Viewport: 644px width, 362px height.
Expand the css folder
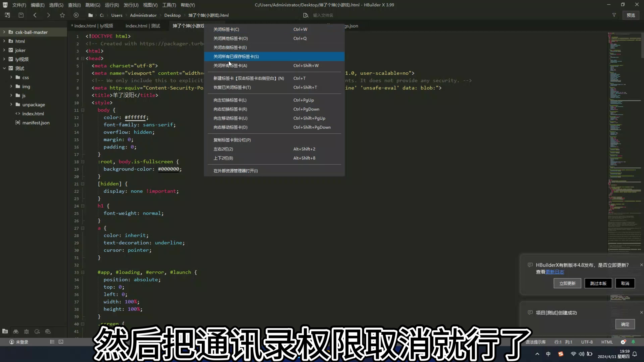click(x=11, y=77)
